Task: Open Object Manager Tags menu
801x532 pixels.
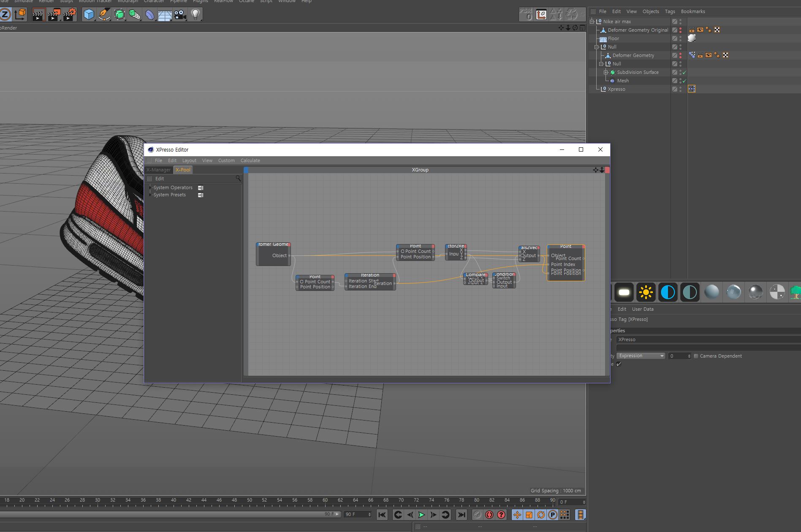Action: [x=670, y=11]
